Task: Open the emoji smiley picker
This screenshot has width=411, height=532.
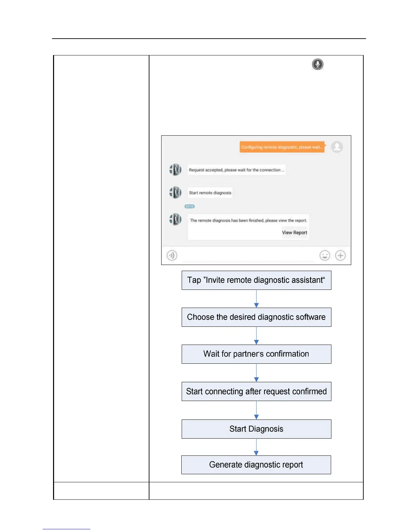Action: pos(325,256)
